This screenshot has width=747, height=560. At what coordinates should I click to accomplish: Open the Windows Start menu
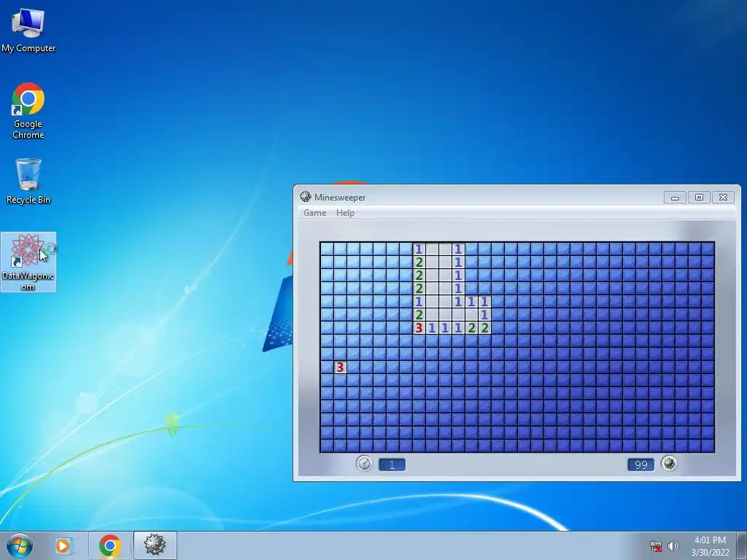click(x=20, y=545)
